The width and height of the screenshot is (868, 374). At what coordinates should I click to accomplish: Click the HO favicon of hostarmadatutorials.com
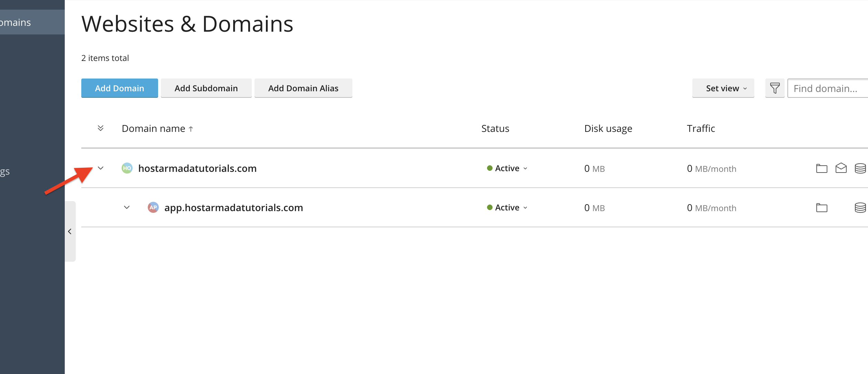(127, 168)
